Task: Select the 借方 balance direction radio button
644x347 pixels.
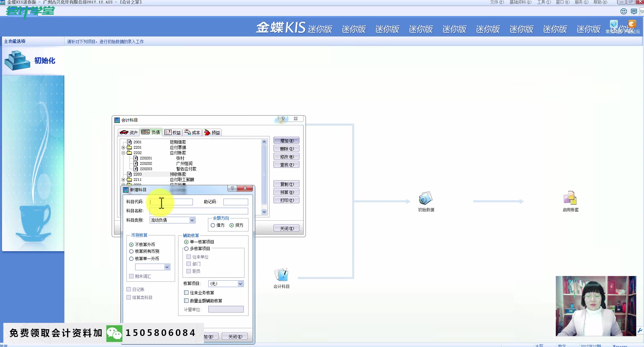Action: (x=213, y=225)
